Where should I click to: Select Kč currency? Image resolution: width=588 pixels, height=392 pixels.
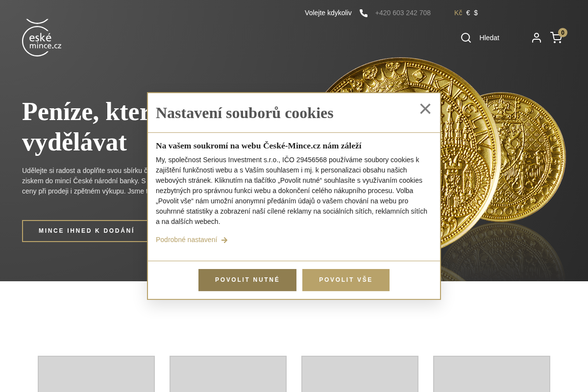[458, 13]
